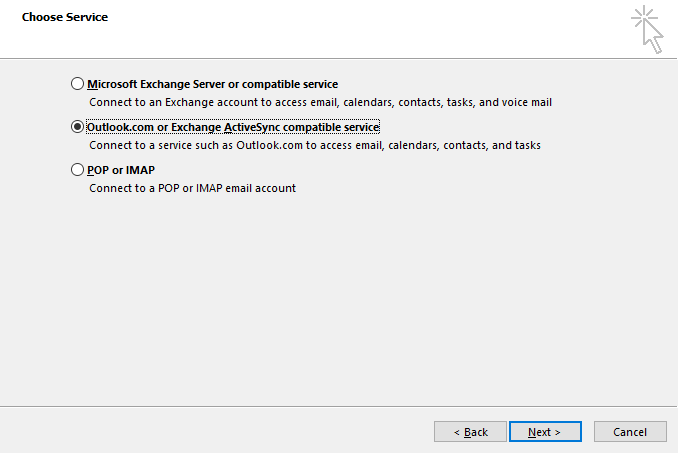
Task: Cancel the account setup dialog
Action: [630, 432]
